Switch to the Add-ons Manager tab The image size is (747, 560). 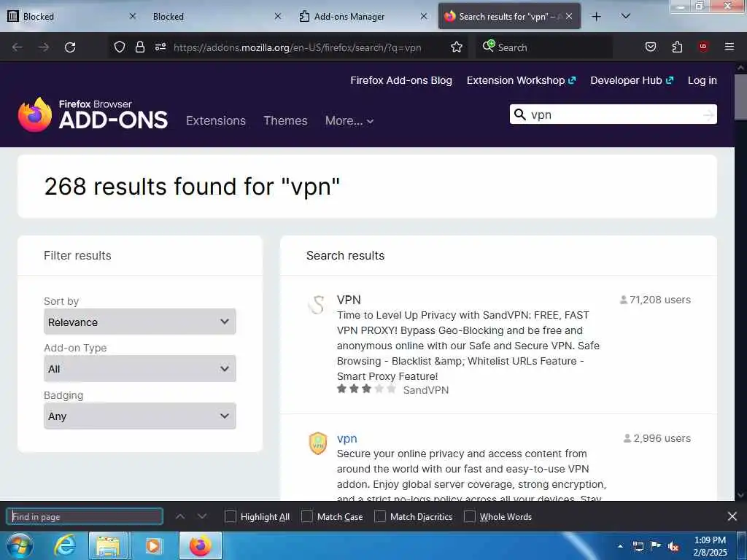click(x=362, y=16)
